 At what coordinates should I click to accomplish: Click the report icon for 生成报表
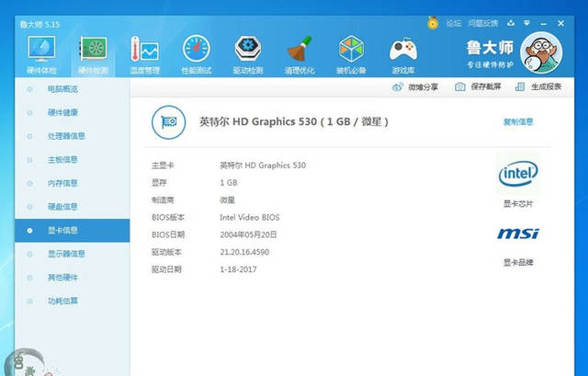(x=520, y=87)
